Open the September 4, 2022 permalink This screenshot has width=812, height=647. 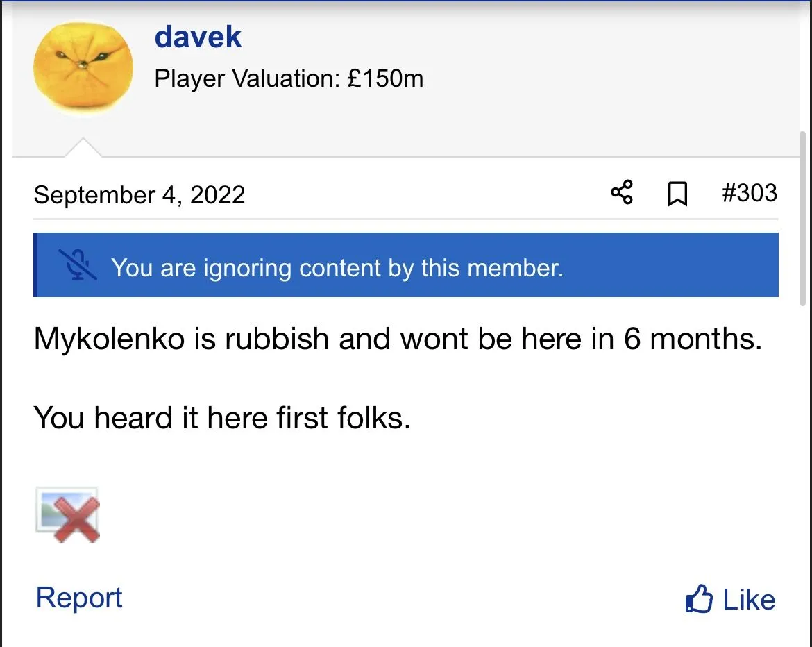click(x=139, y=194)
